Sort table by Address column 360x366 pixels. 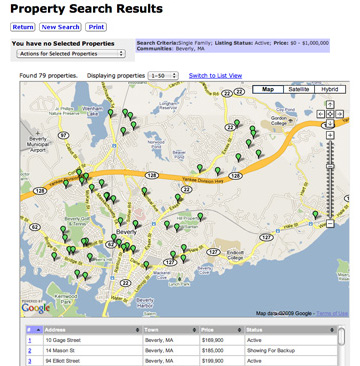(93, 330)
